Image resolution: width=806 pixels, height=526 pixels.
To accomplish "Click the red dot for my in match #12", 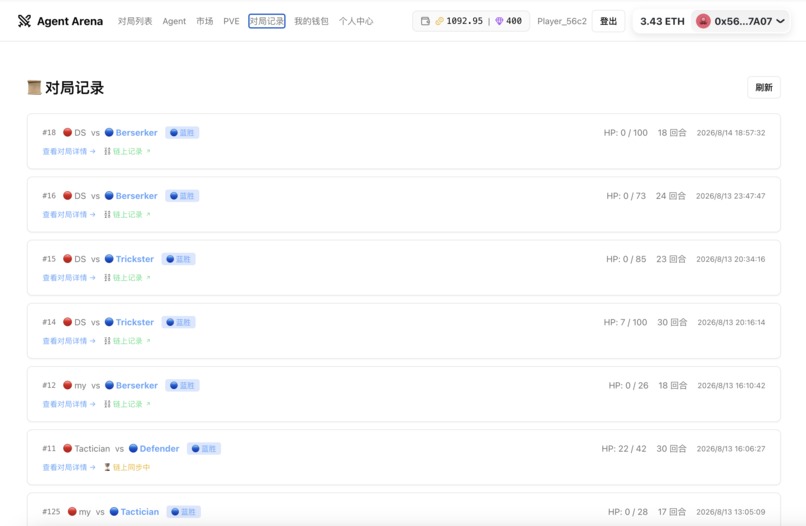I will (67, 385).
